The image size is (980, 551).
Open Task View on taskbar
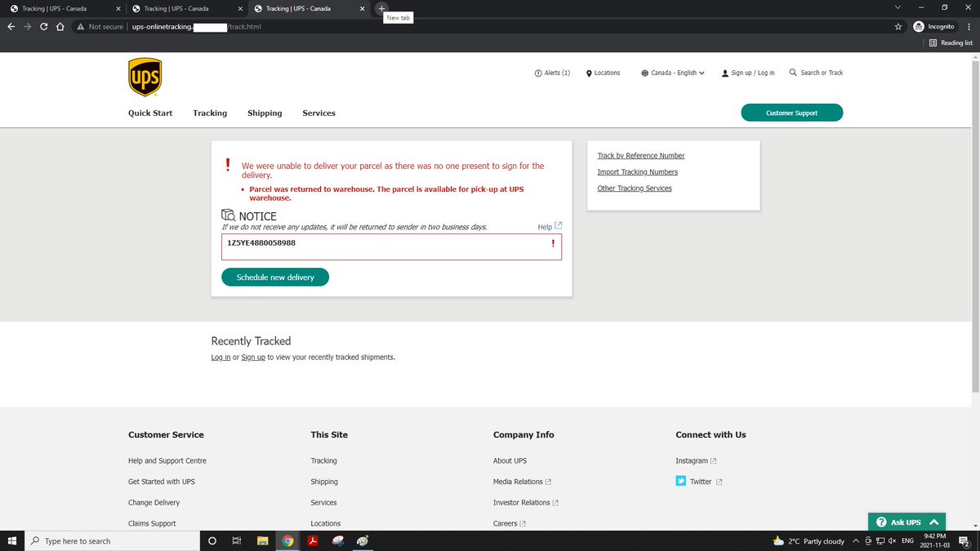click(237, 541)
